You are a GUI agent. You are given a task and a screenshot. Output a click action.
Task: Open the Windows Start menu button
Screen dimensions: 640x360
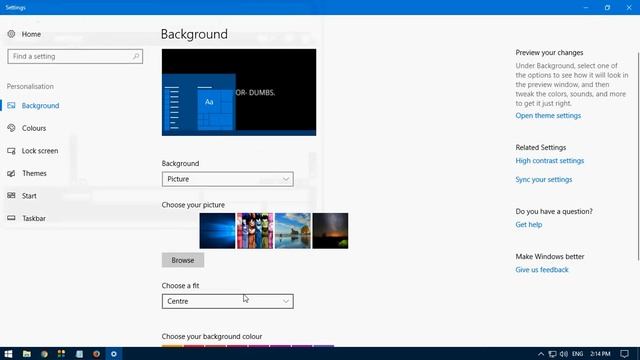click(x=8, y=353)
